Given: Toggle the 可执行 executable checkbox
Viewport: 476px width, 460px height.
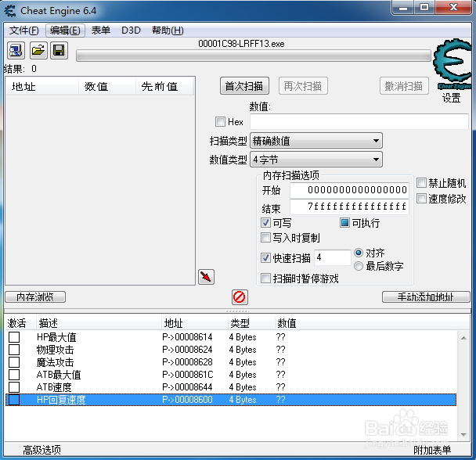Looking at the screenshot, I should tap(344, 223).
